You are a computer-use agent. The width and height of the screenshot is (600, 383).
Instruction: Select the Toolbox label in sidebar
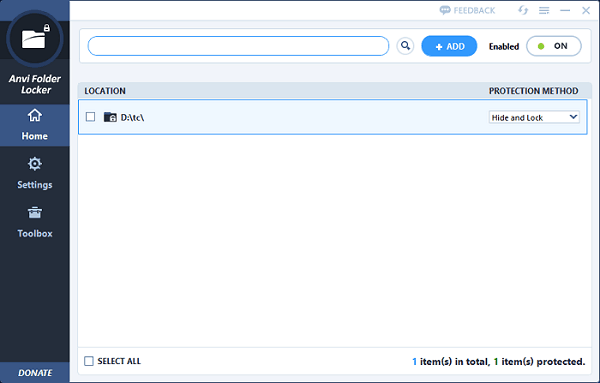(35, 233)
